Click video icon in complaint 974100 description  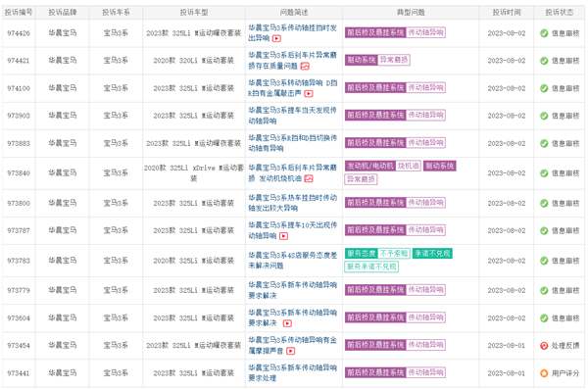pyautogui.click(x=309, y=93)
